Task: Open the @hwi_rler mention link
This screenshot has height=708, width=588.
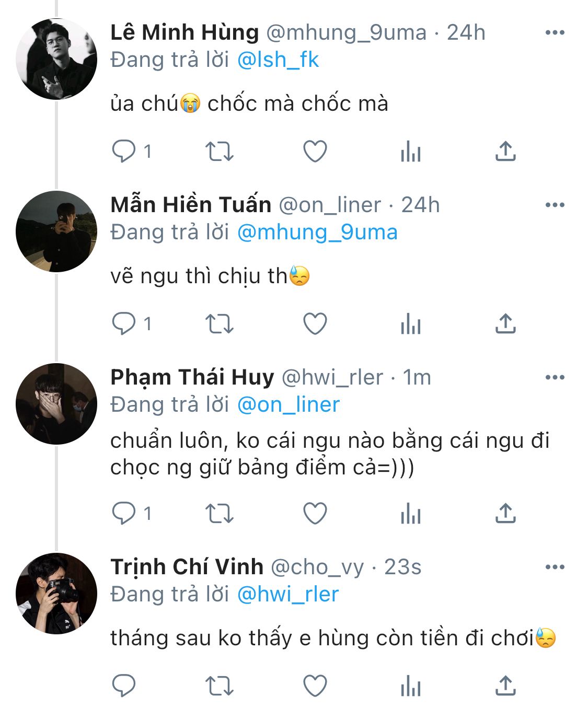Action: (x=288, y=594)
